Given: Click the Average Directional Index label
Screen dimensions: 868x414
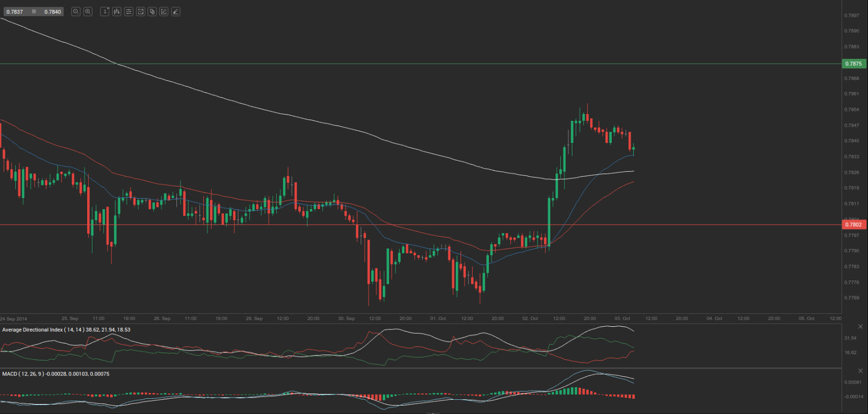Looking at the screenshot, I should click(33, 330).
